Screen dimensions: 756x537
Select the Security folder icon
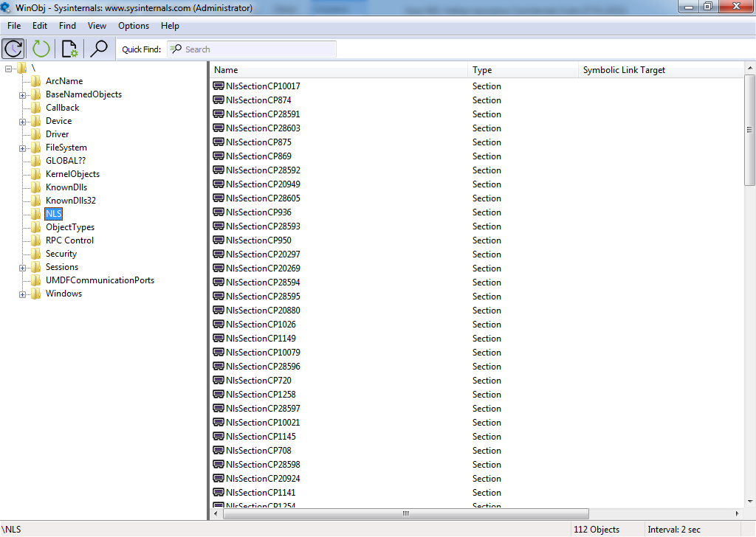click(x=36, y=254)
